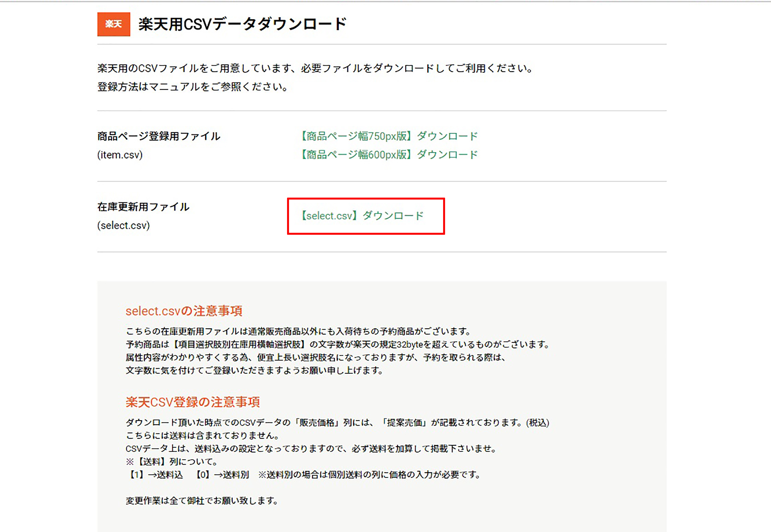Click the line starting 属性内容がわかりやすくする為
The height and width of the screenshot is (532, 771).
[316, 357]
